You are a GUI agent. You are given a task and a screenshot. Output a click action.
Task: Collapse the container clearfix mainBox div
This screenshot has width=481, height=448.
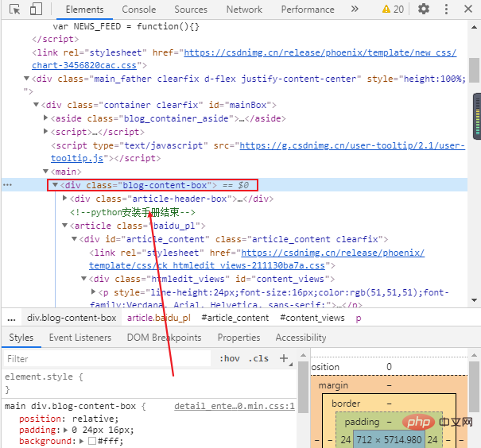(x=37, y=105)
